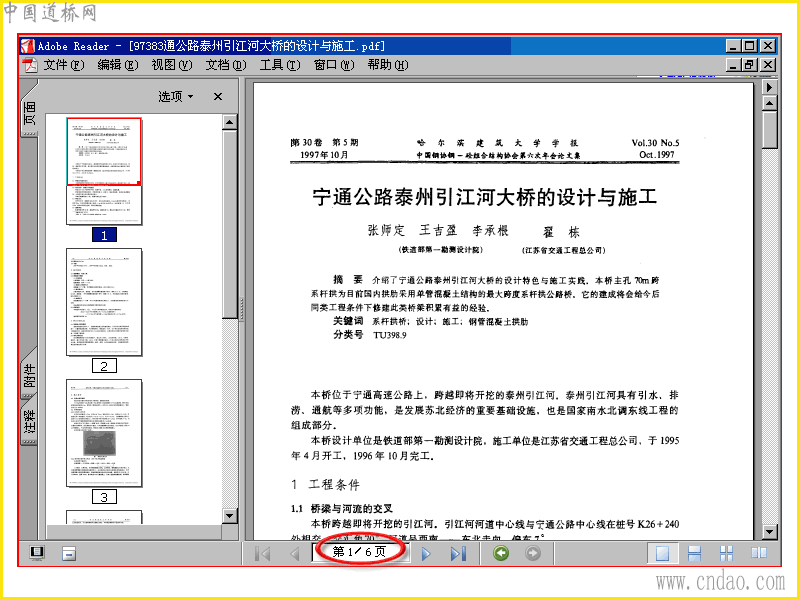Open the 选项 dropdown in pages panel
Screen dimensions: 800x600
tap(176, 96)
